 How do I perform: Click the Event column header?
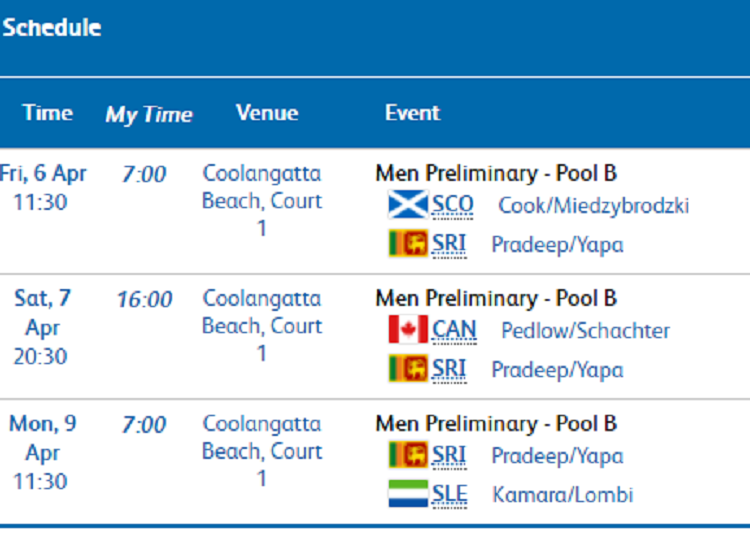[412, 113]
